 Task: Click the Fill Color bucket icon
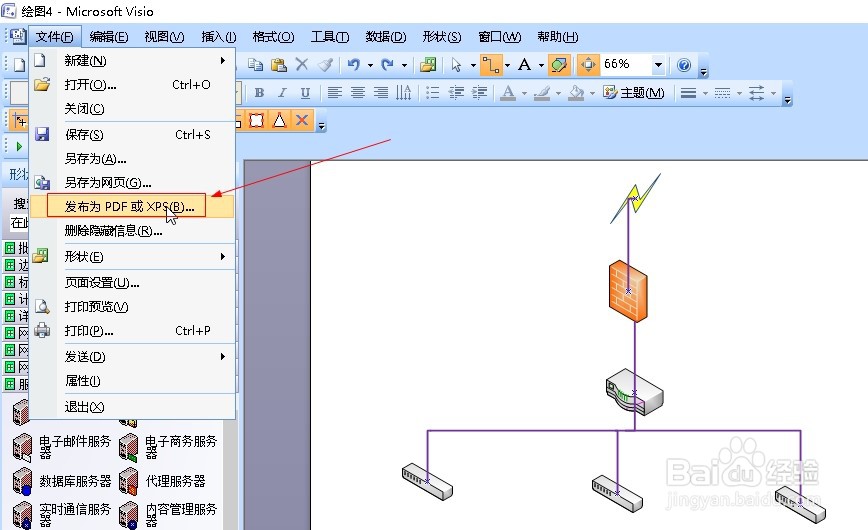(x=576, y=92)
